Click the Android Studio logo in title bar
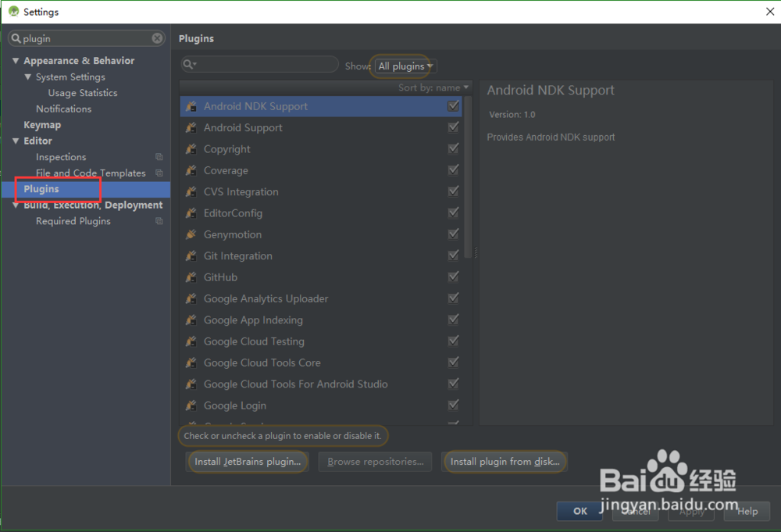The height and width of the screenshot is (532, 781). pos(13,11)
